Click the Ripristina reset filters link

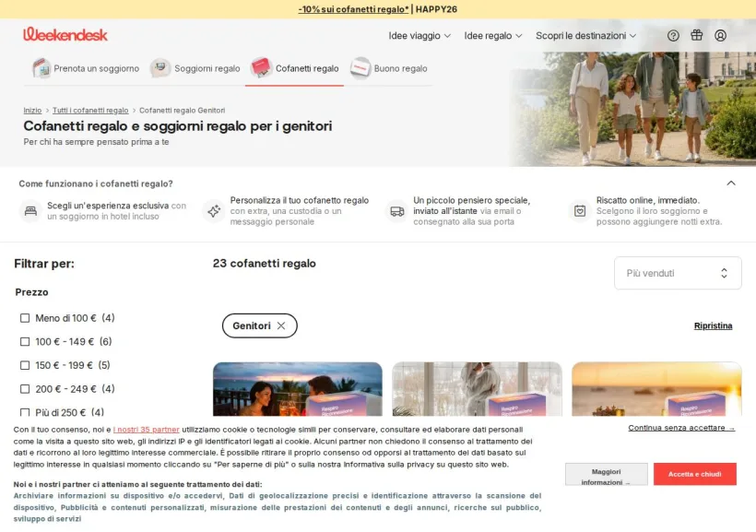pyautogui.click(x=713, y=325)
